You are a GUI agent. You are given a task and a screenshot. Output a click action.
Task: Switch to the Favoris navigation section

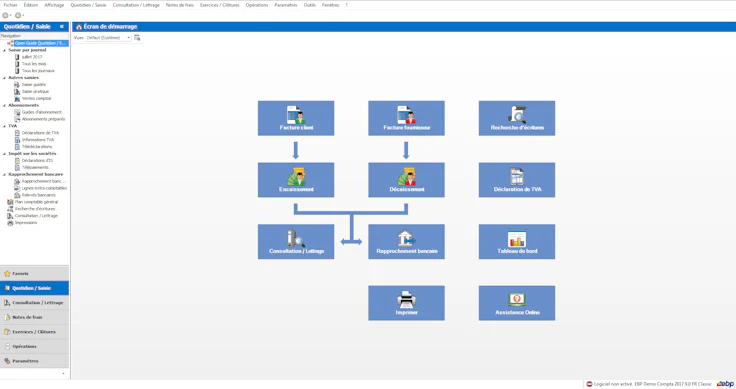pyautogui.click(x=34, y=274)
